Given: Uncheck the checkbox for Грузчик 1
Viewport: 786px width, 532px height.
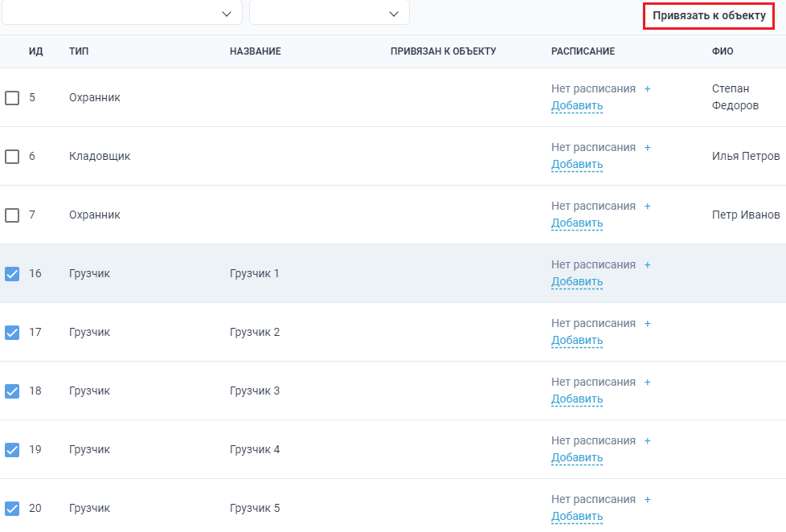Looking at the screenshot, I should click(x=12, y=274).
